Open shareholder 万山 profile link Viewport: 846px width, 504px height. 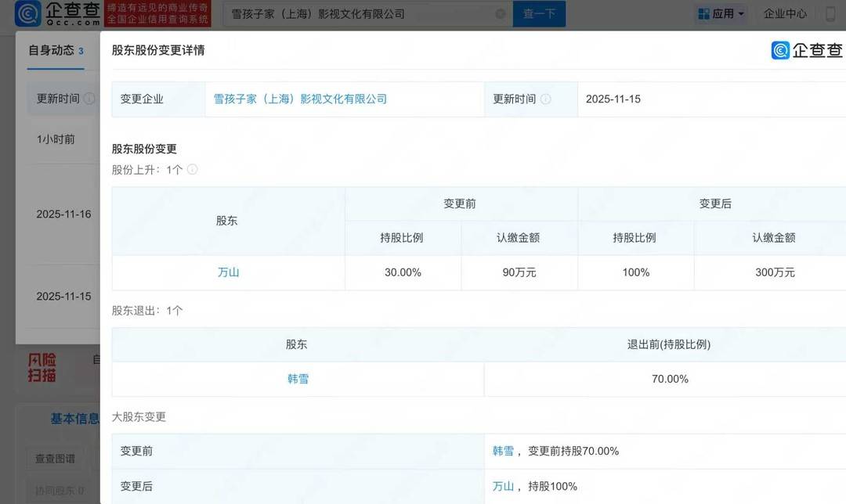227,272
